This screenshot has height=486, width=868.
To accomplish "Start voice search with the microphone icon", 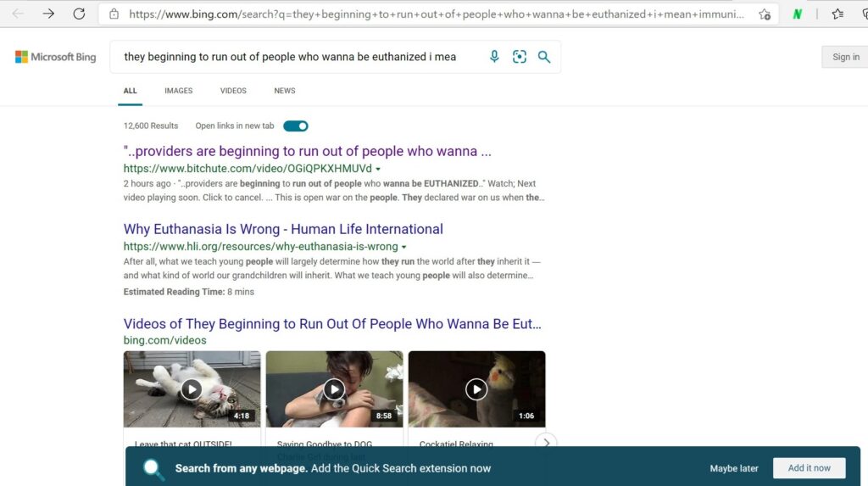I will click(x=494, y=57).
